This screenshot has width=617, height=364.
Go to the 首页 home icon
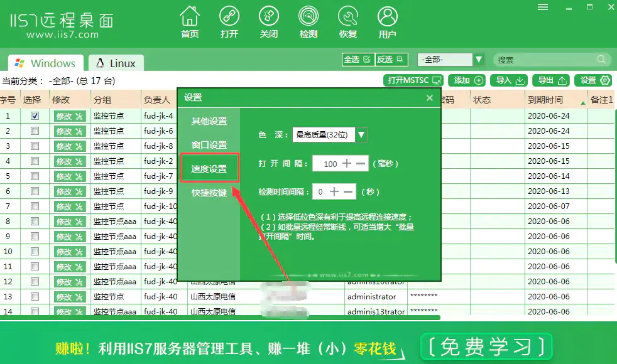pyautogui.click(x=190, y=23)
